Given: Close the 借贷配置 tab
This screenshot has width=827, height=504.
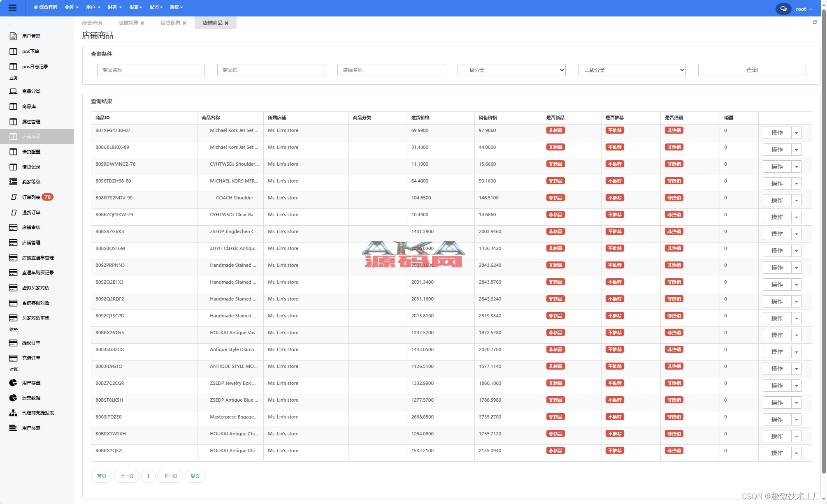Looking at the screenshot, I should pyautogui.click(x=185, y=23).
